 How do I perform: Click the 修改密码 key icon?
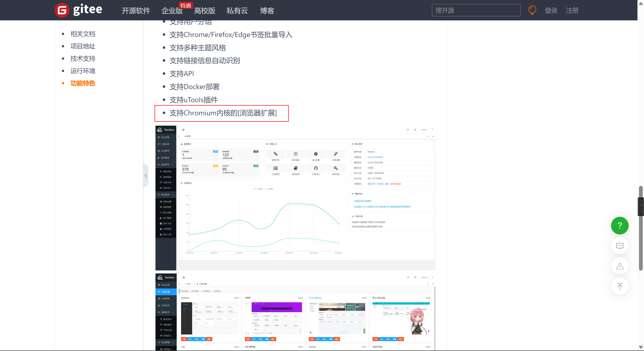coord(336,168)
